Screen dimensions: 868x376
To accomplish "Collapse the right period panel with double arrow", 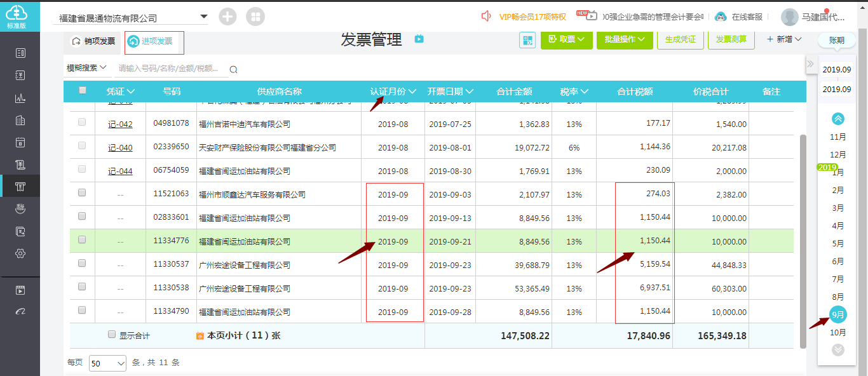I will click(810, 64).
